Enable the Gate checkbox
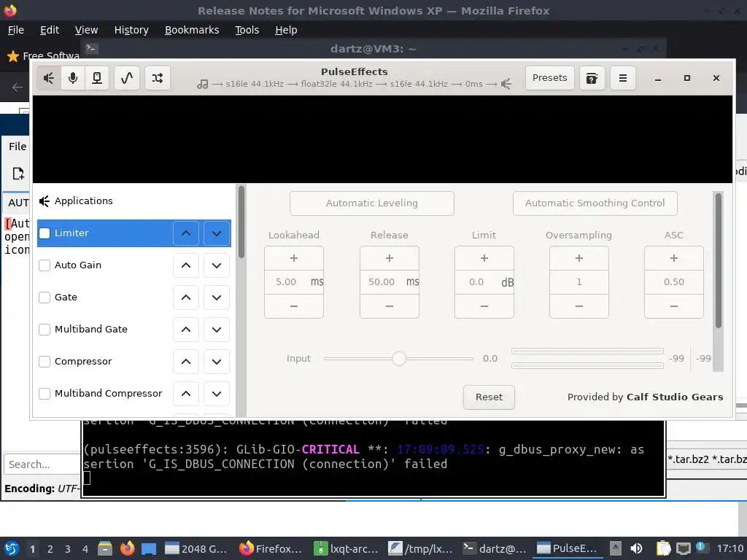Image resolution: width=747 pixels, height=560 pixels. click(44, 297)
